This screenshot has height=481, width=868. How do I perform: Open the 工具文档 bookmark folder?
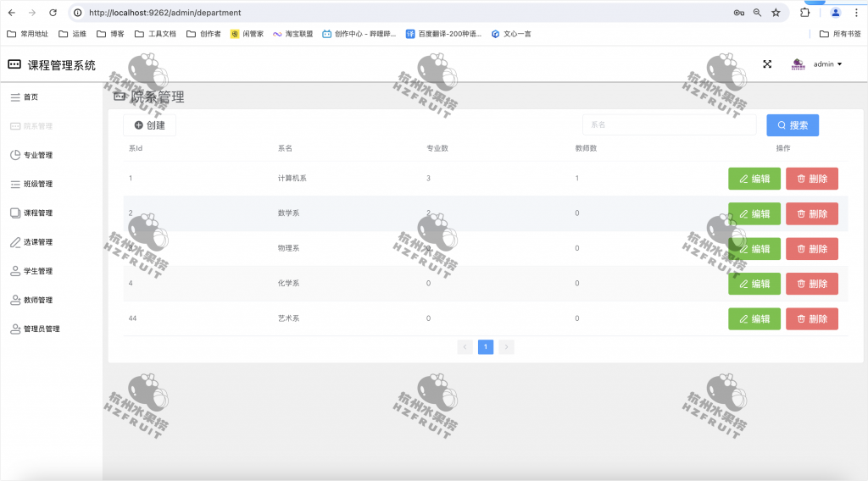coord(155,34)
